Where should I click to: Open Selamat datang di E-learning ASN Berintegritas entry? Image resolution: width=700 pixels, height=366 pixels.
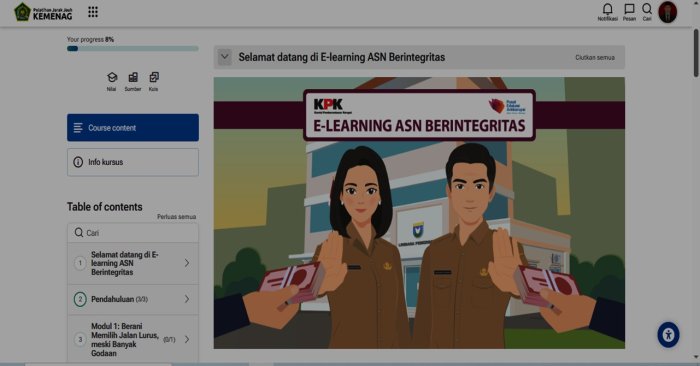(x=133, y=263)
